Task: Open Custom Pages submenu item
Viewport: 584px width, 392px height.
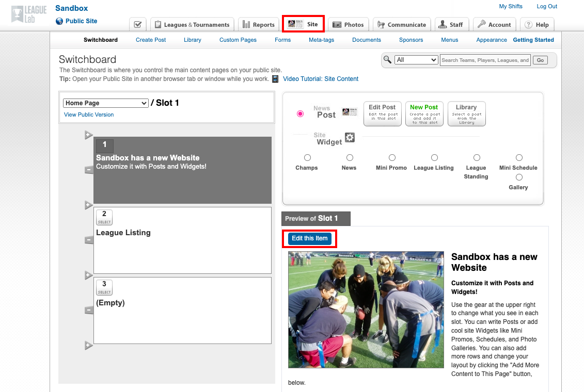Action: pyautogui.click(x=238, y=40)
